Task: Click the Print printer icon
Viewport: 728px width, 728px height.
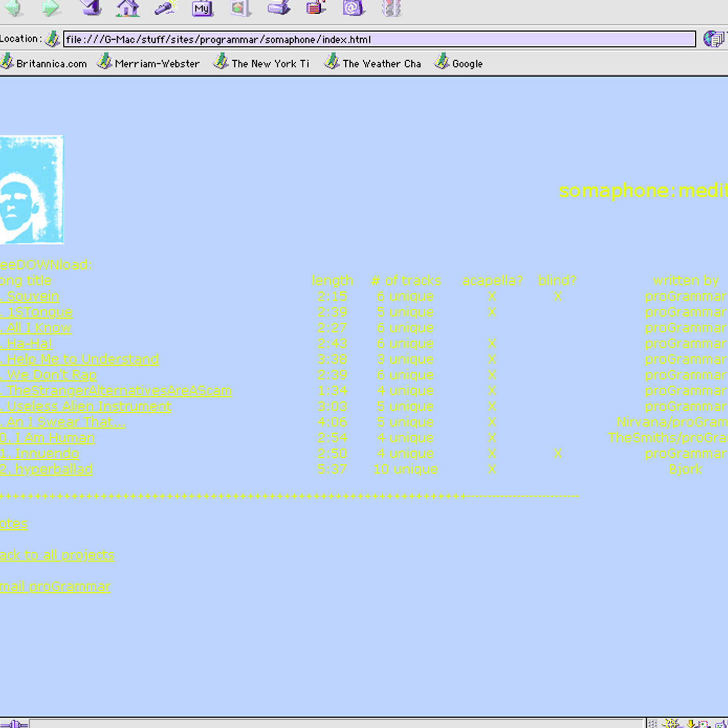Action: pos(279,7)
